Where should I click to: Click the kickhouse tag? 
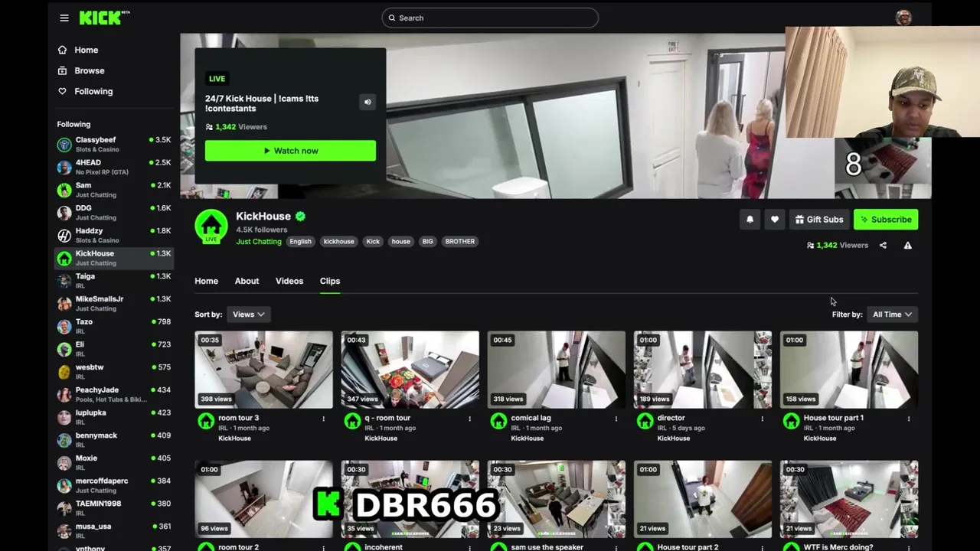[338, 242]
